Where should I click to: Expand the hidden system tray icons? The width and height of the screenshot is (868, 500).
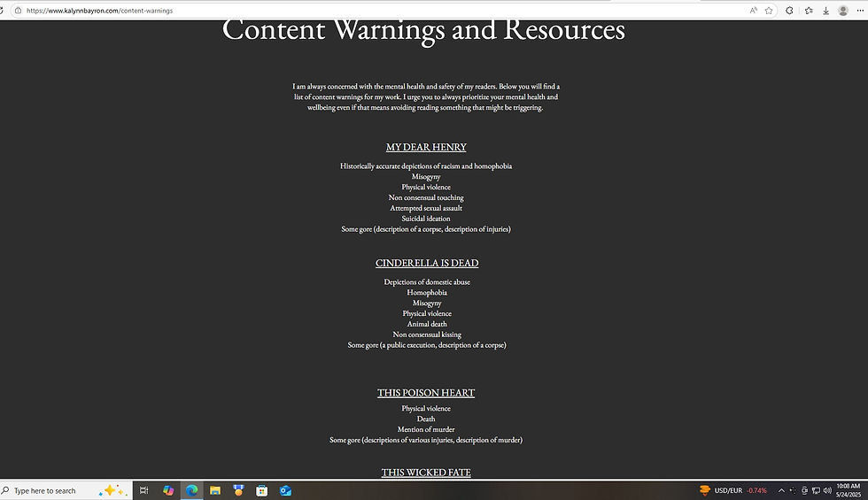click(x=781, y=490)
